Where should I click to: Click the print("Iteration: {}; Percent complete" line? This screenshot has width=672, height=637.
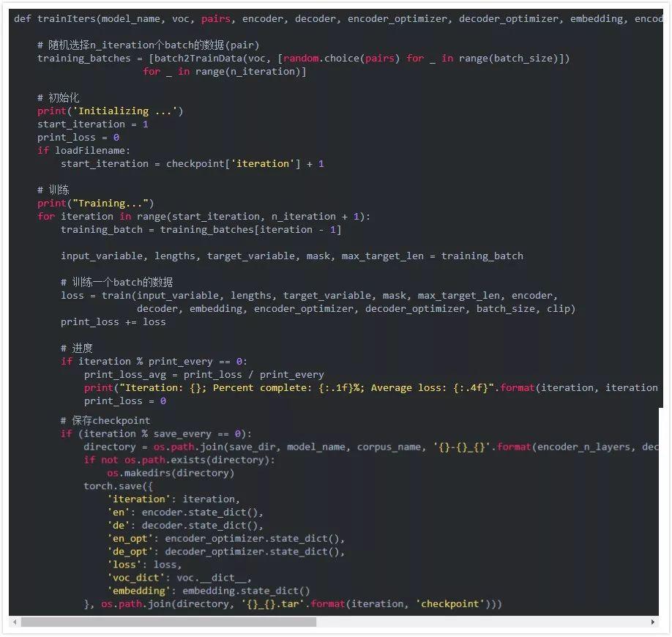(371, 388)
